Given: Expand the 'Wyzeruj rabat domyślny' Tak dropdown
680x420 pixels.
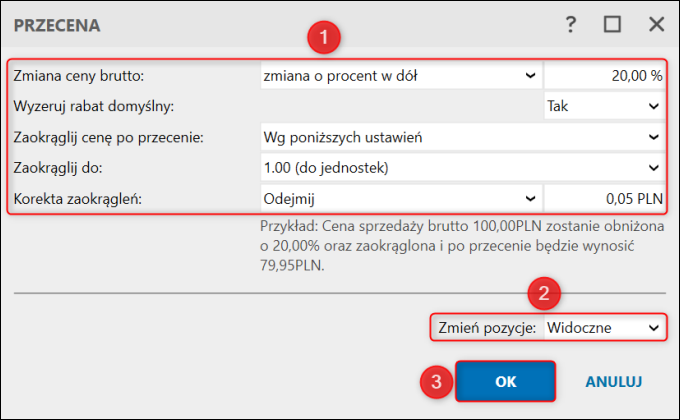Looking at the screenshot, I should (603, 105).
